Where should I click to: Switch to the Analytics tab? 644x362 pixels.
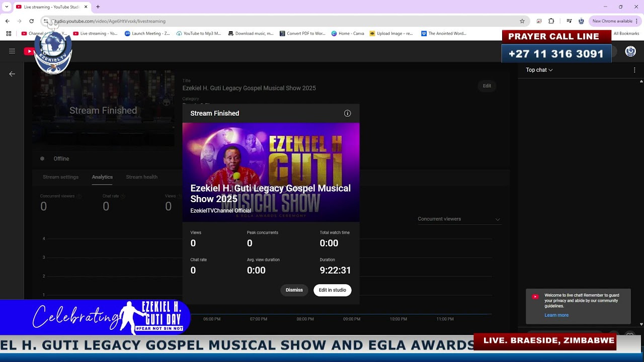click(102, 177)
